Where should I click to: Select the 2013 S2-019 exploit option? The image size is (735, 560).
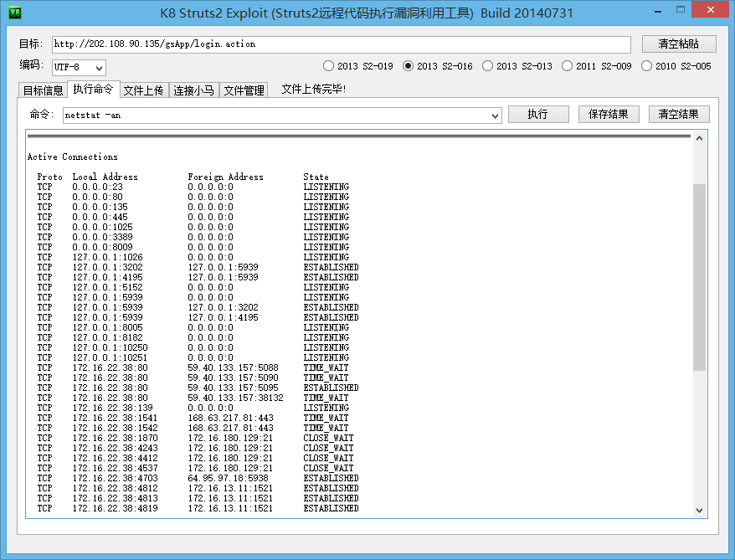[x=358, y=66]
